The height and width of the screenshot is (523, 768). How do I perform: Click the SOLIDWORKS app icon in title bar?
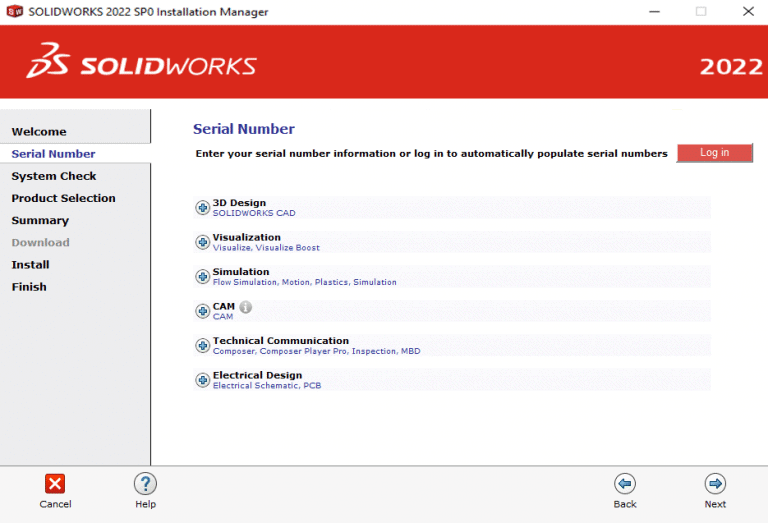(15, 11)
